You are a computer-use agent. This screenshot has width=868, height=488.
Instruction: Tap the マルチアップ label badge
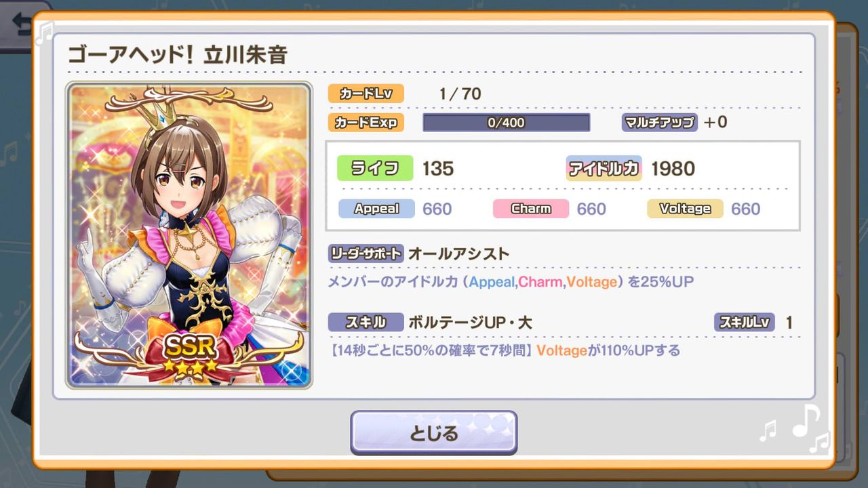659,122
